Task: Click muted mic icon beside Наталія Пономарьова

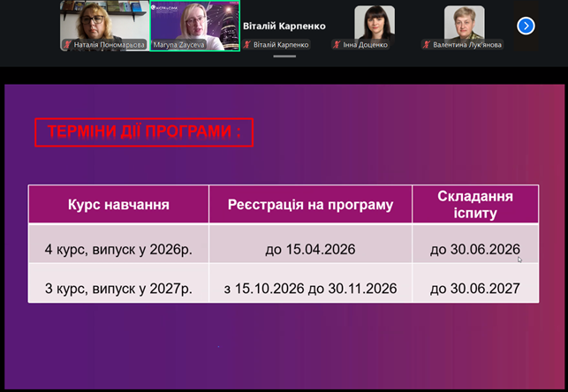Action: tap(66, 44)
